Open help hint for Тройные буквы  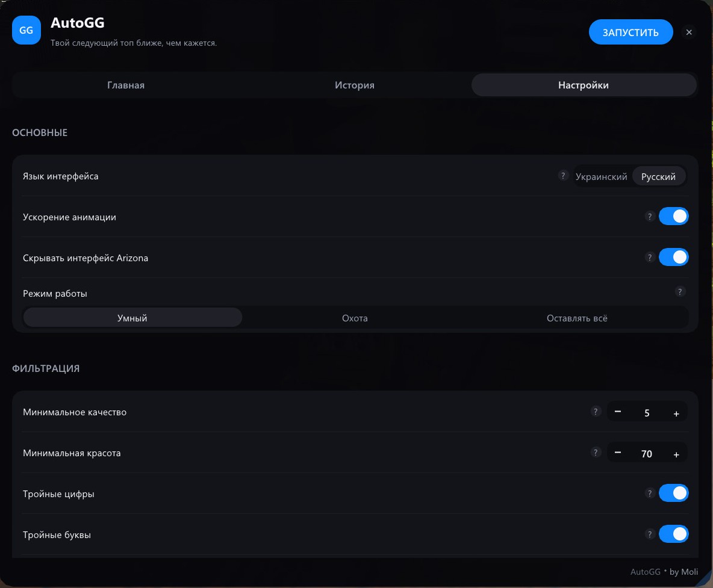pyautogui.click(x=649, y=534)
